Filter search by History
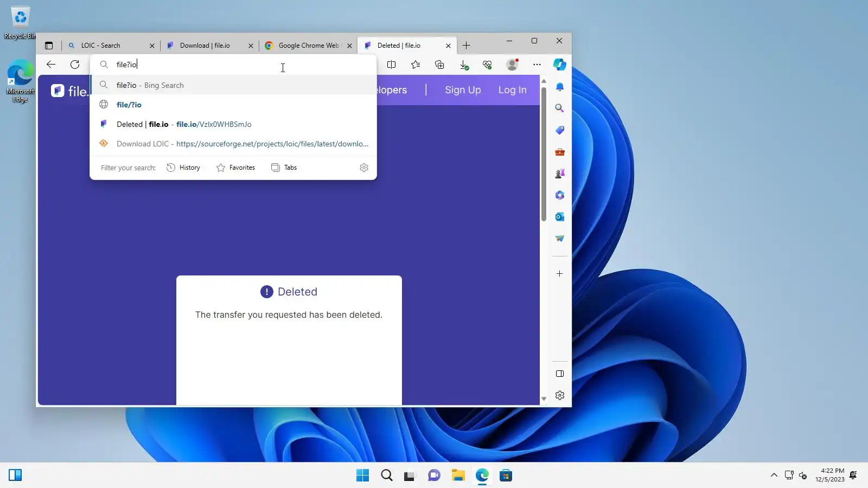This screenshot has width=868, height=488. point(183,168)
